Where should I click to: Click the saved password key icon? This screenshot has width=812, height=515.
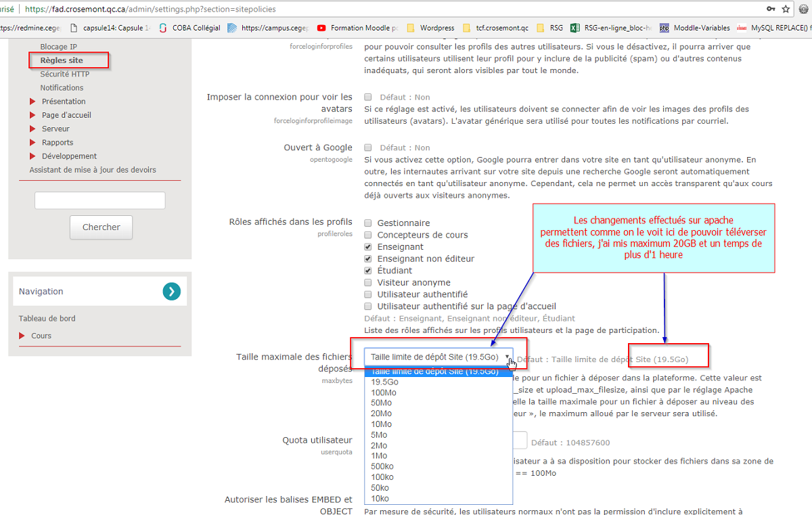tap(771, 9)
